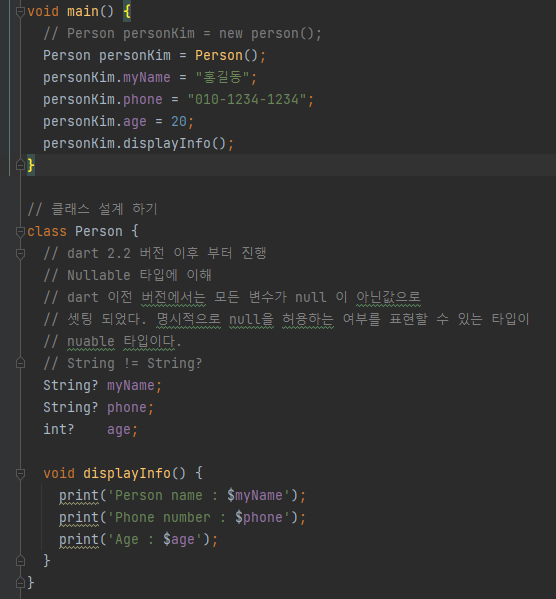Click 'main' function name
This screenshot has height=599, width=556.
point(83,11)
